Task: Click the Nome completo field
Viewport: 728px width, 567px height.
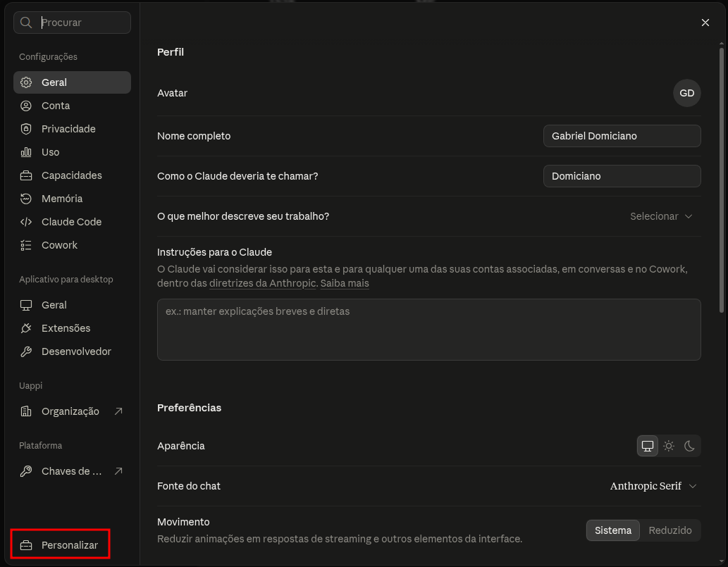Action: pos(622,136)
